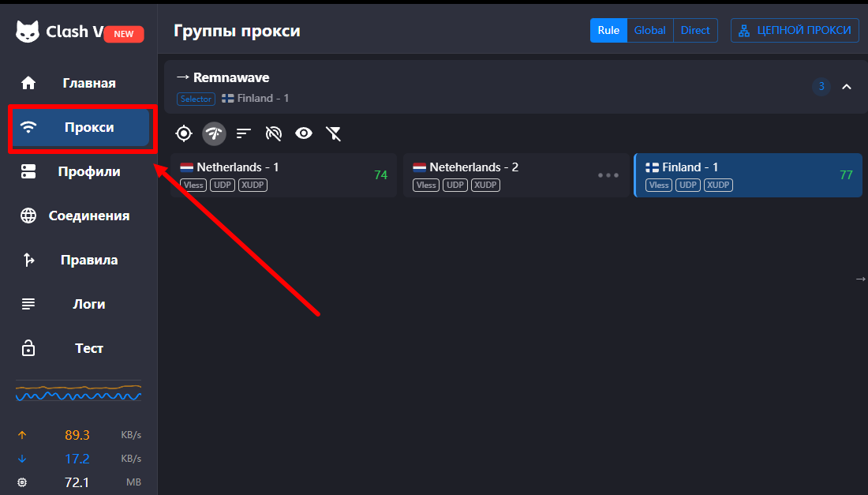868x495 pixels.
Task: Click the wifi icon beside Прокси
Action: (28, 127)
